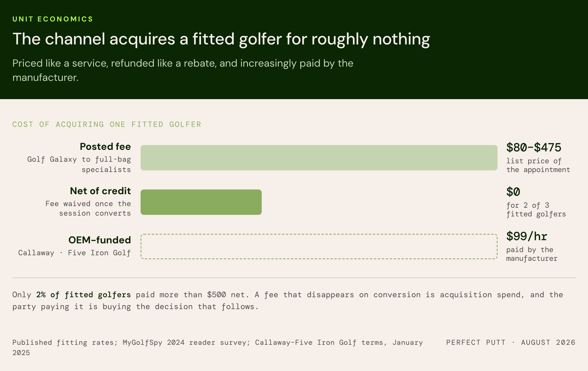
Task: Click the "Callaway · Five Iron Golf" caption
Action: [75, 253]
